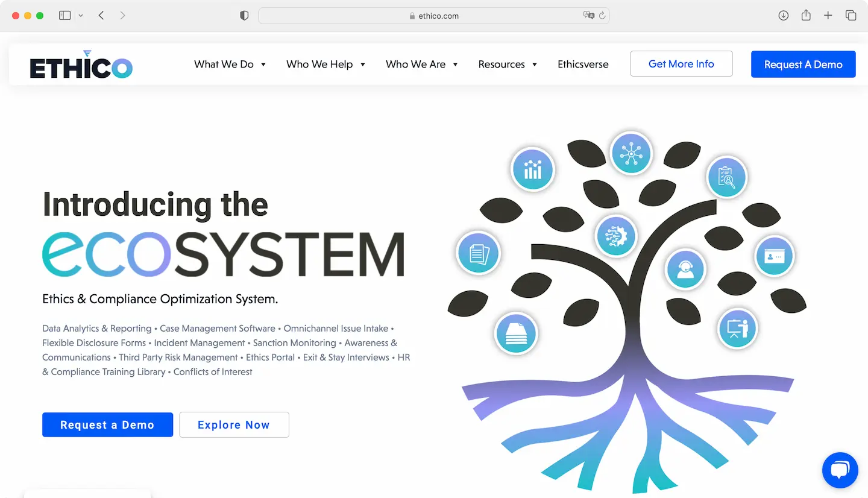
Task: Click the hero Request a Demo button
Action: 107,425
